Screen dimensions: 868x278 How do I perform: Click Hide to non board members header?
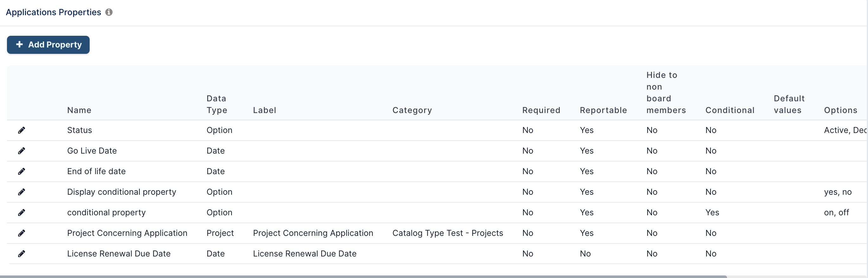(666, 93)
